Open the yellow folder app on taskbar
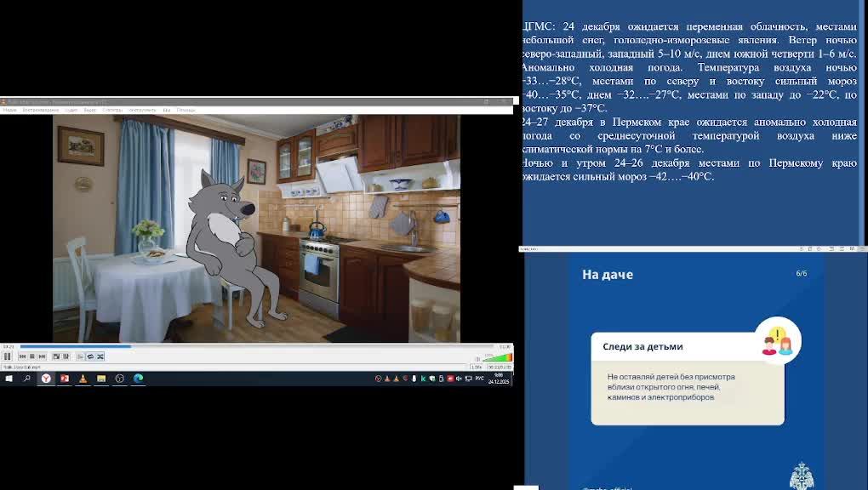The image size is (868, 490). pos(101,379)
